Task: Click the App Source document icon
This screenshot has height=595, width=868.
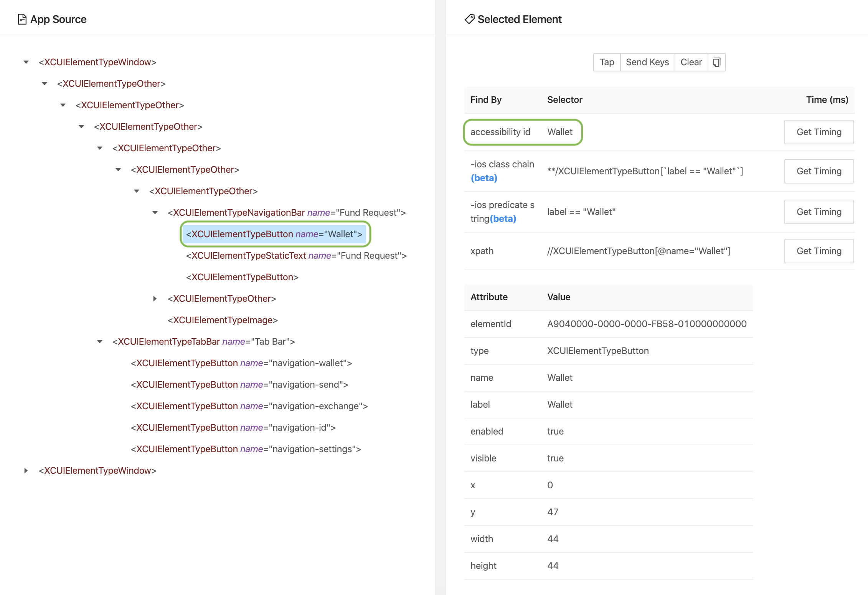Action: click(22, 19)
